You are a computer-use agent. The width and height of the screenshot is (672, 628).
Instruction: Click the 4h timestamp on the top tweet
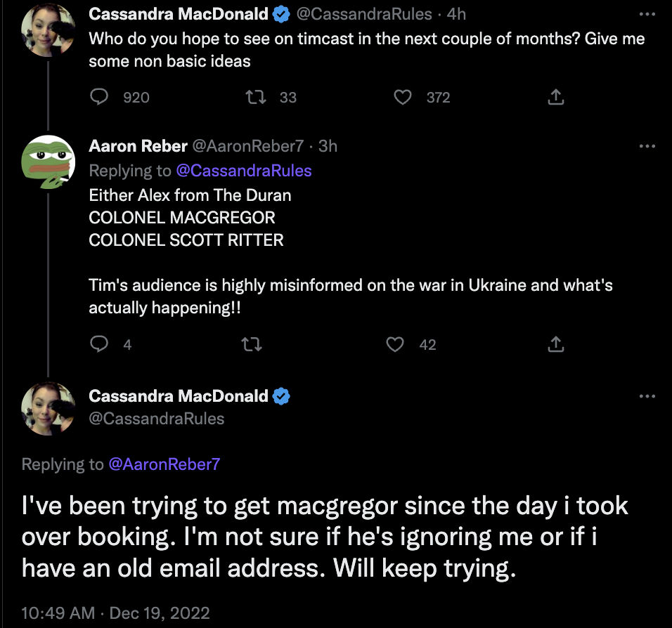coord(456,14)
